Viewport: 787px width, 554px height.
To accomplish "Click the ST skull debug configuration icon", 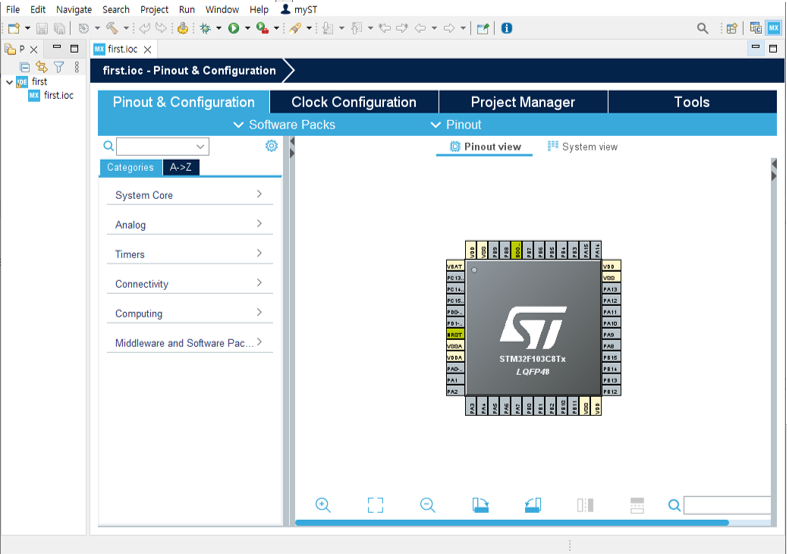I will pos(183,28).
